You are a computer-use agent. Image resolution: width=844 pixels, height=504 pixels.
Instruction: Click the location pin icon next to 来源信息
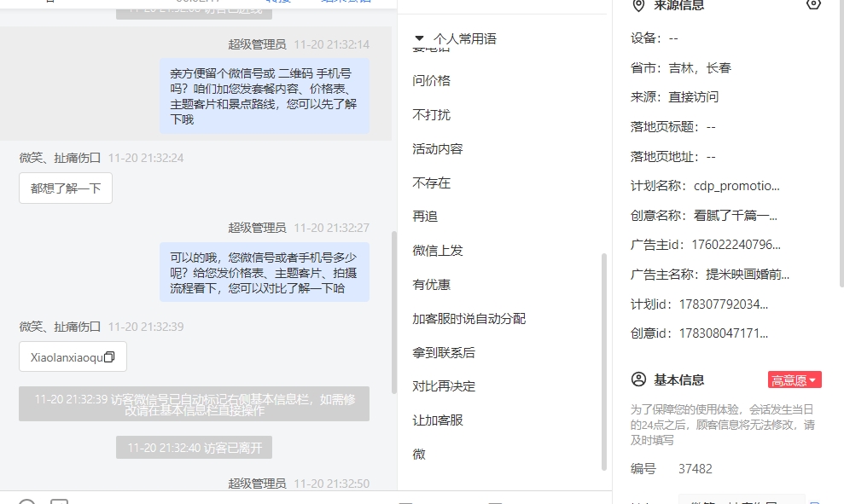[638, 5]
